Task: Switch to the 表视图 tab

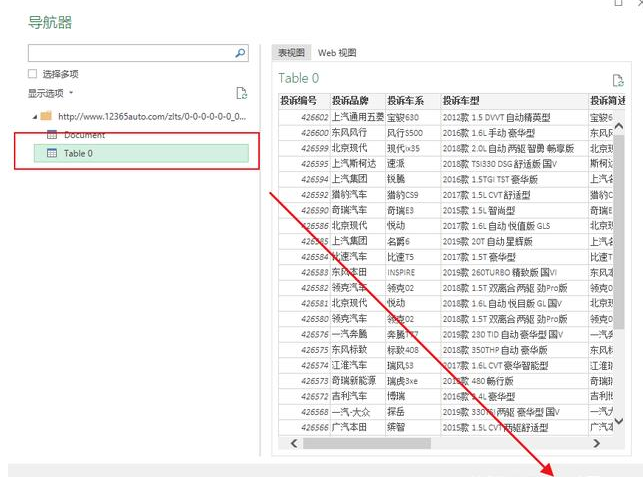Action: (x=291, y=53)
